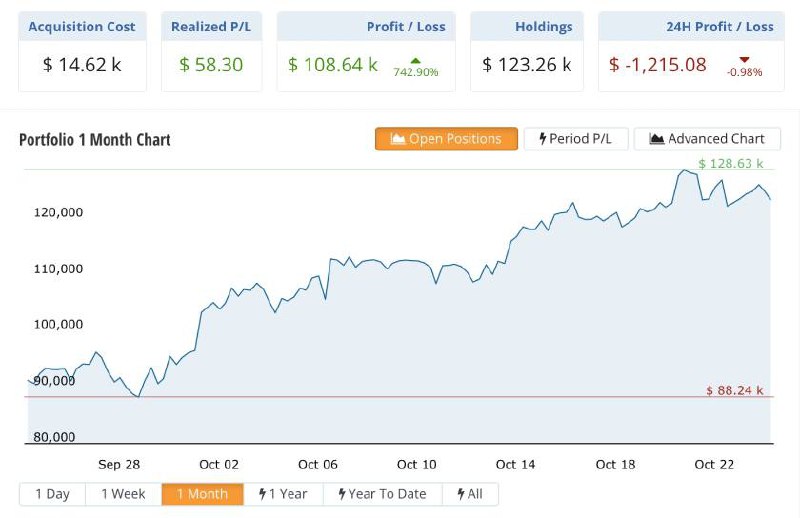Viewport: 800px width, 518px height.
Task: Click the $ 128.63 k high marker label
Action: pyautogui.click(x=730, y=163)
